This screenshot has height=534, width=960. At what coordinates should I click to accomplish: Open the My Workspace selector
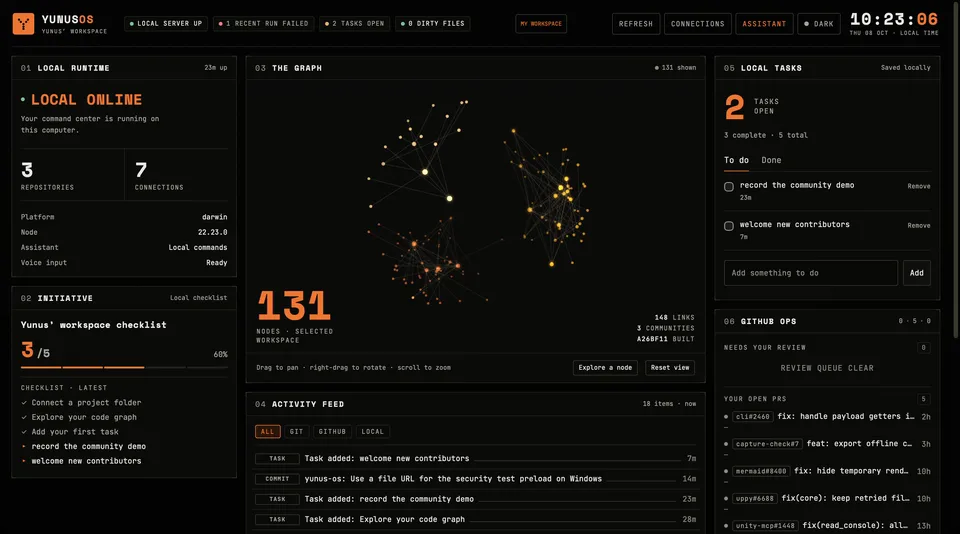pos(541,24)
